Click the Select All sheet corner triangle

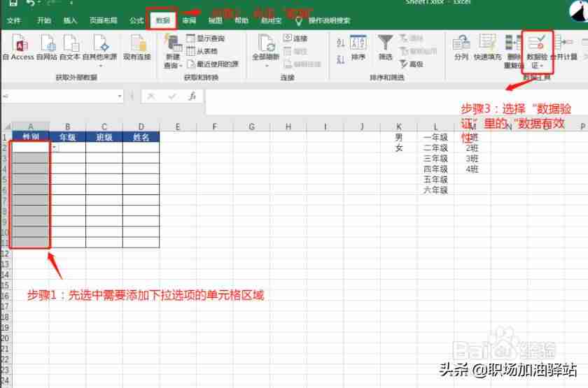7,127
